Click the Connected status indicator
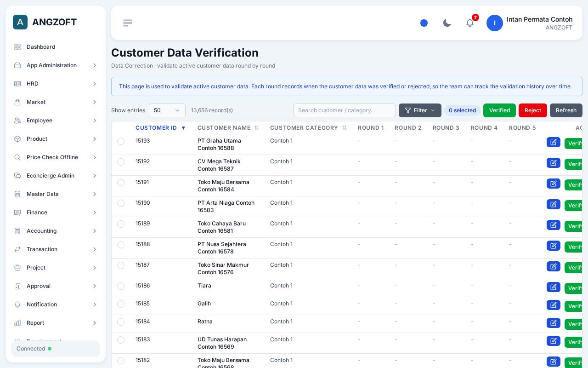Viewport: 588px width, 368px height. coord(56,349)
